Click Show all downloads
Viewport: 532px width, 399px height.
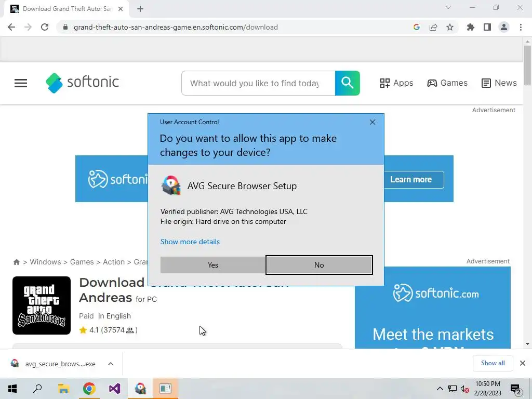point(493,363)
